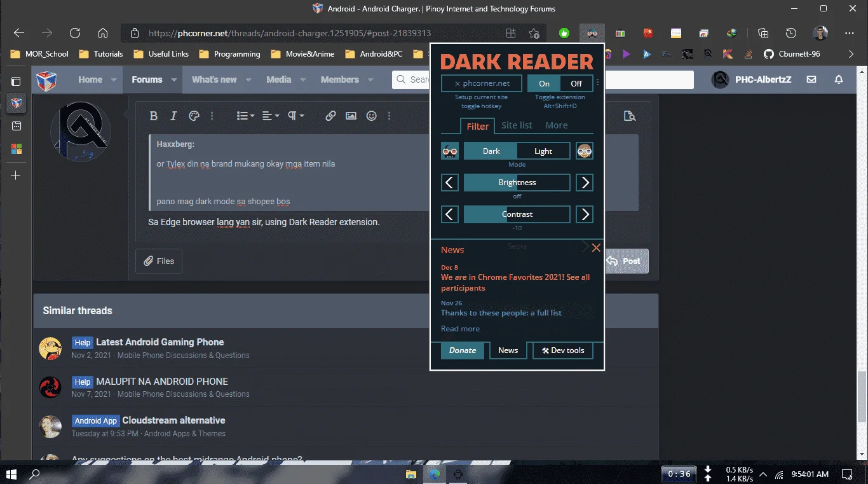Expand the Forums nav dropdown arrow
This screenshot has width=868, height=484.
(x=174, y=80)
